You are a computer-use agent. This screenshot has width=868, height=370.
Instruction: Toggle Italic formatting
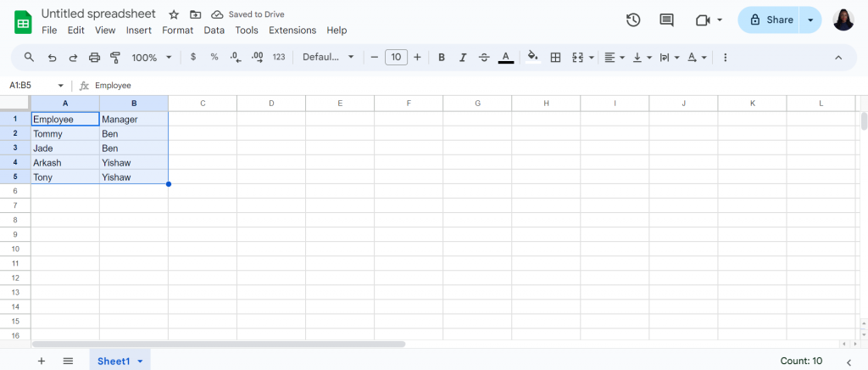463,58
